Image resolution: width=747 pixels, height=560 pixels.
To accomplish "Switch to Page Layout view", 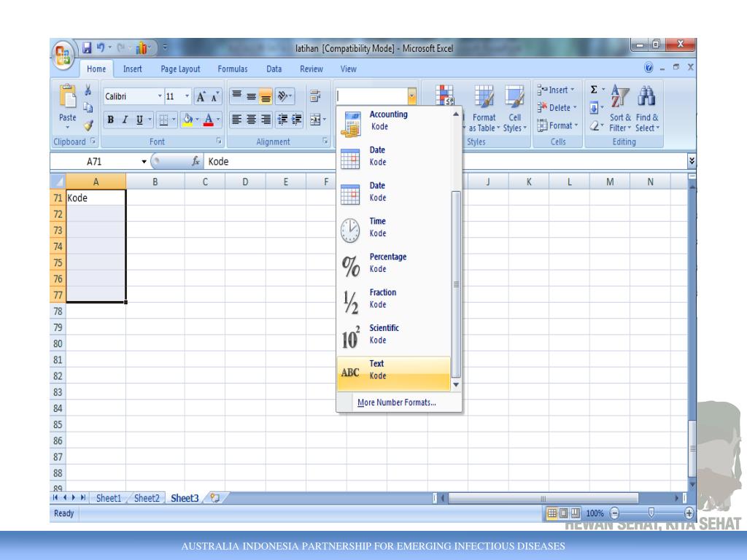I will (x=564, y=513).
